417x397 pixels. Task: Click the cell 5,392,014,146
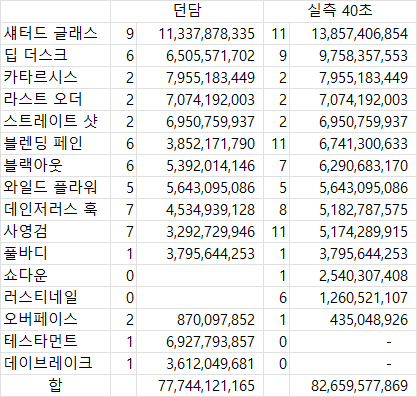pyautogui.click(x=200, y=165)
